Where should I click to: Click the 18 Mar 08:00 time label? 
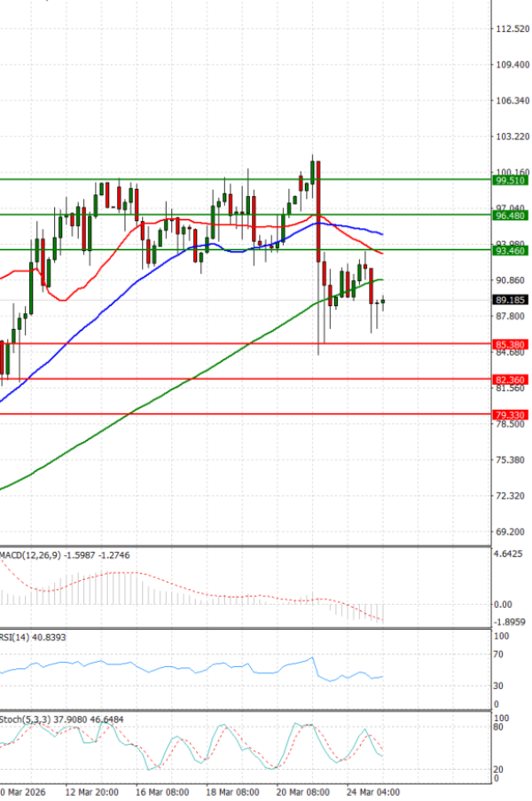pyautogui.click(x=234, y=791)
